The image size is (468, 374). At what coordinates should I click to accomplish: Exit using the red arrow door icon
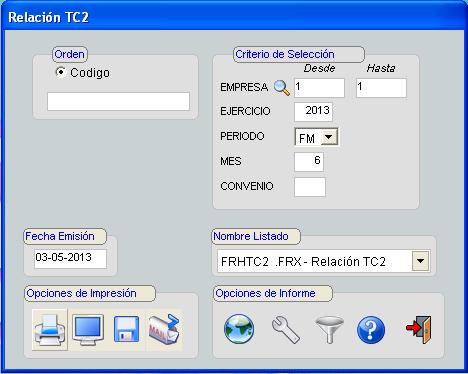click(419, 330)
